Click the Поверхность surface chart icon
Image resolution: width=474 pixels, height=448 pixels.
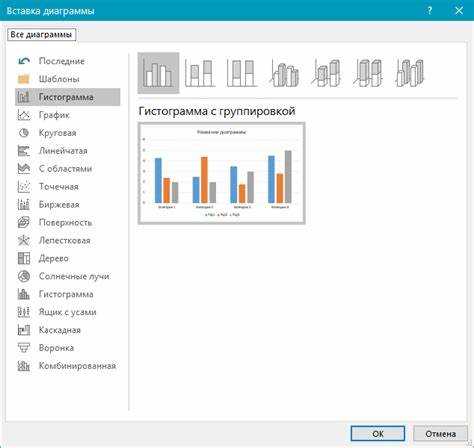pos(24,222)
